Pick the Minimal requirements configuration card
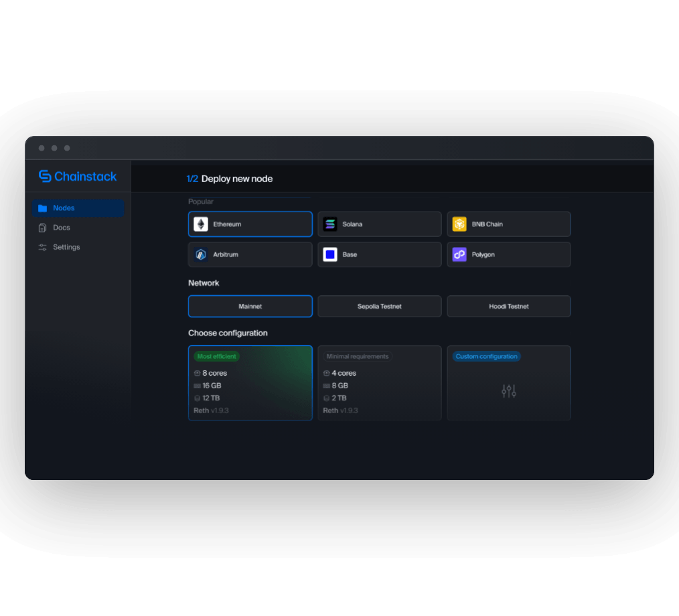Viewport: 679px width, 616px height. [379, 383]
